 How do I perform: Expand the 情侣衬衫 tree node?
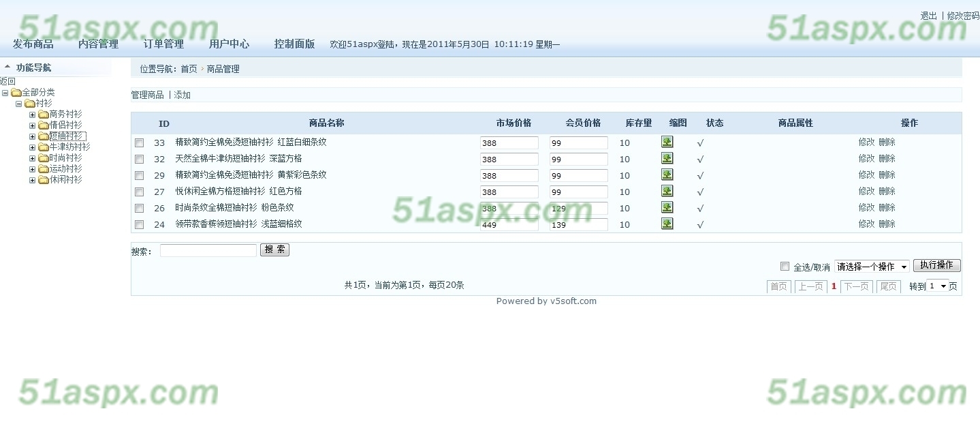(x=32, y=125)
